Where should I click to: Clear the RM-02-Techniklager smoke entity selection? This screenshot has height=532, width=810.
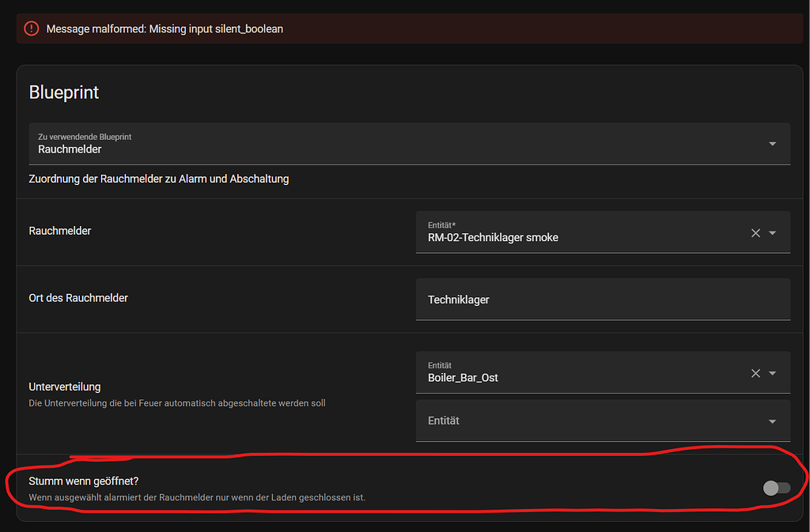755,232
